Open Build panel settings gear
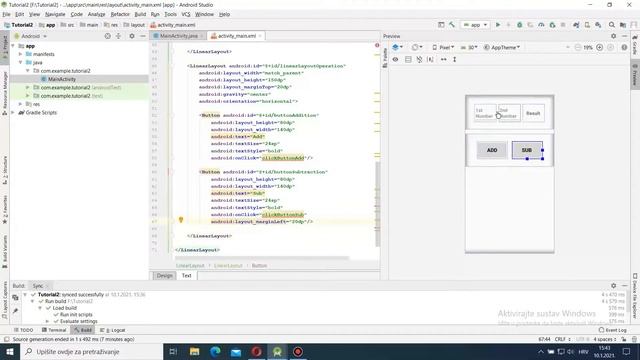This screenshot has width=640, height=360. click(613, 286)
